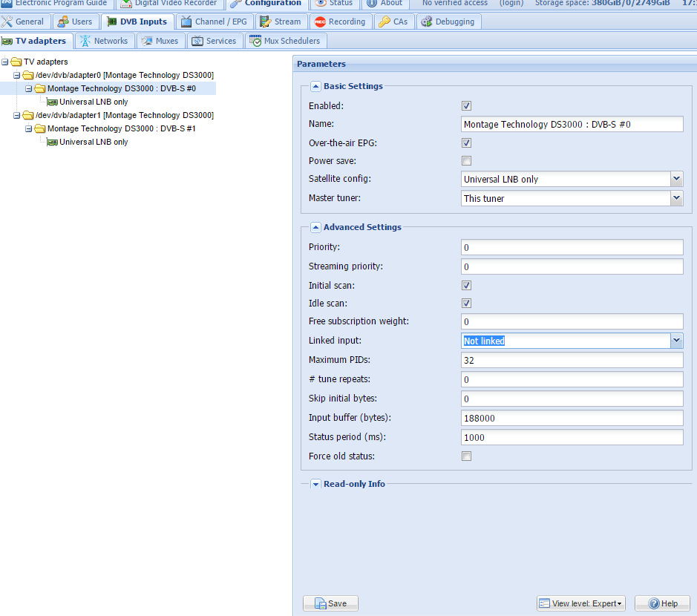Toggle the Over-the-air EPG checkbox
The image size is (697, 616).
[466, 143]
